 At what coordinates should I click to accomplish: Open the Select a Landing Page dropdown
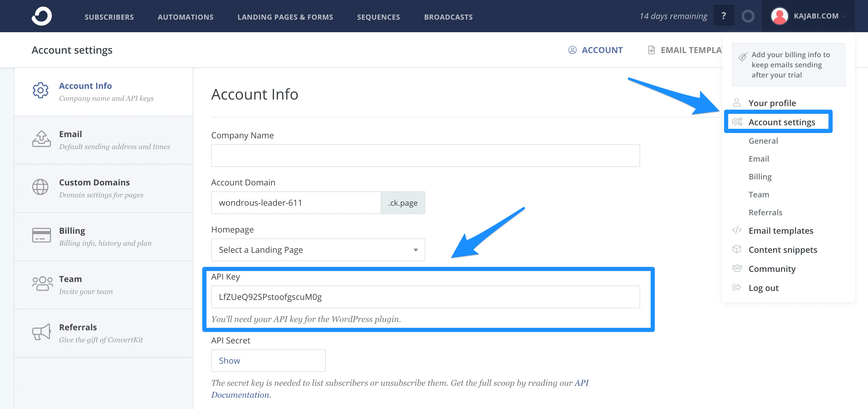coord(318,250)
